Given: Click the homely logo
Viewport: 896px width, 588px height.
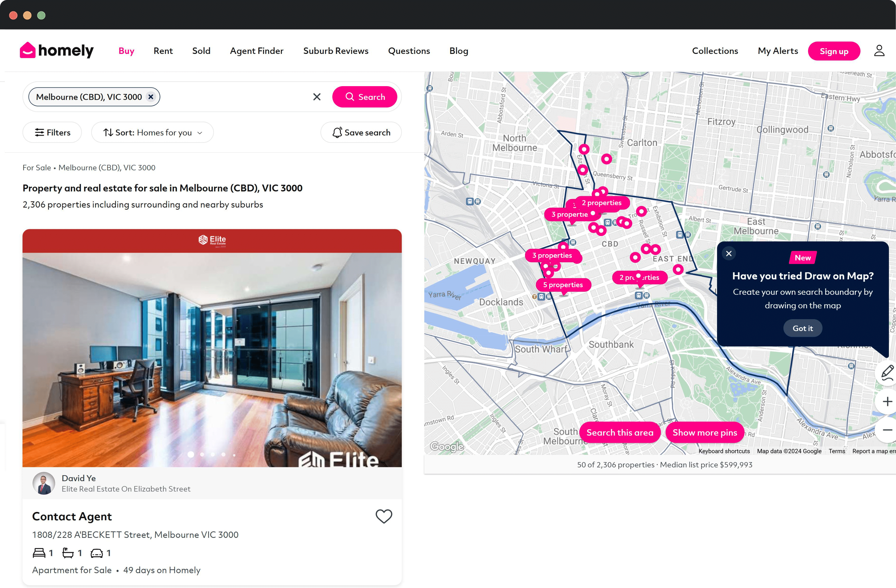Looking at the screenshot, I should click(56, 50).
